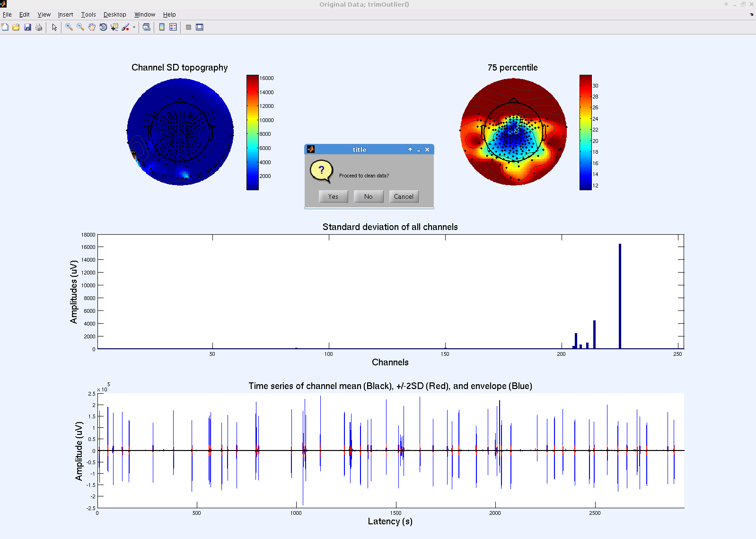The image size is (756, 539).
Task: Click No in the clean data dialog
Action: tap(368, 196)
